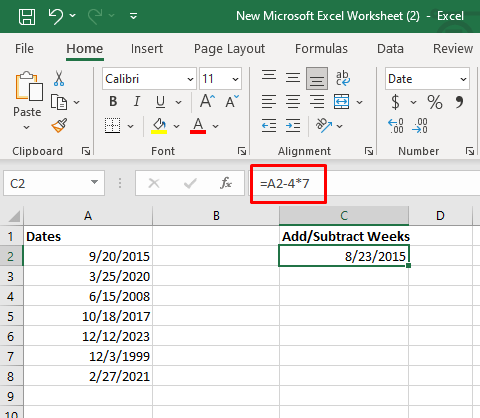Click the Undo arrow icon
The width and height of the screenshot is (480, 418).
click(56, 16)
